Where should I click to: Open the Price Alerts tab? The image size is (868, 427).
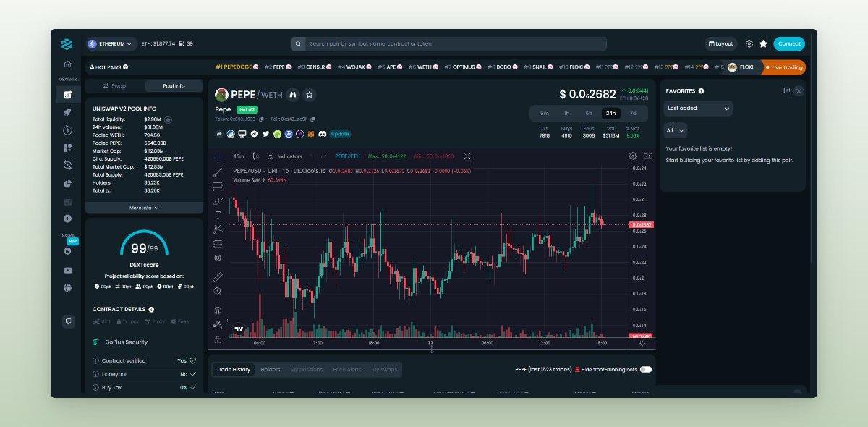pos(347,369)
